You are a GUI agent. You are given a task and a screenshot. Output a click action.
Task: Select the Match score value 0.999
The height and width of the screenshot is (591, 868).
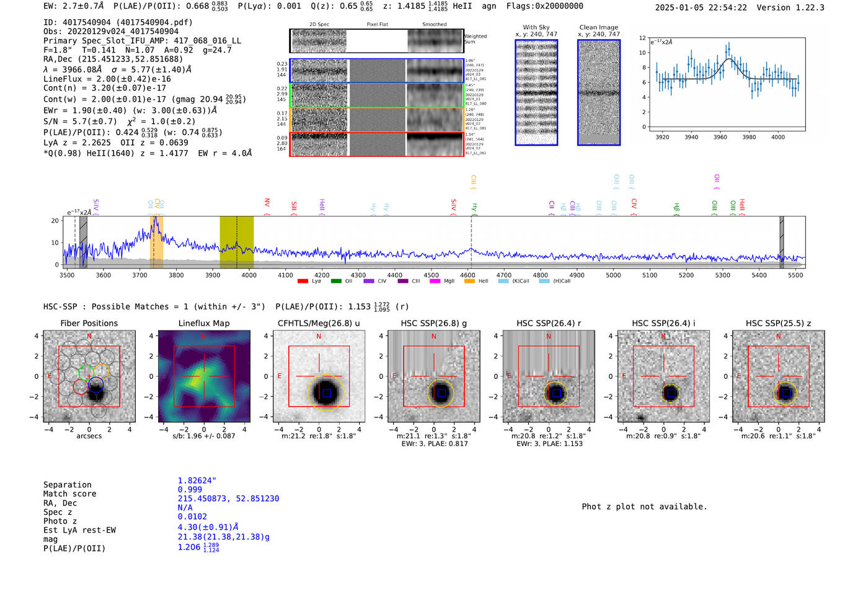pos(190,490)
